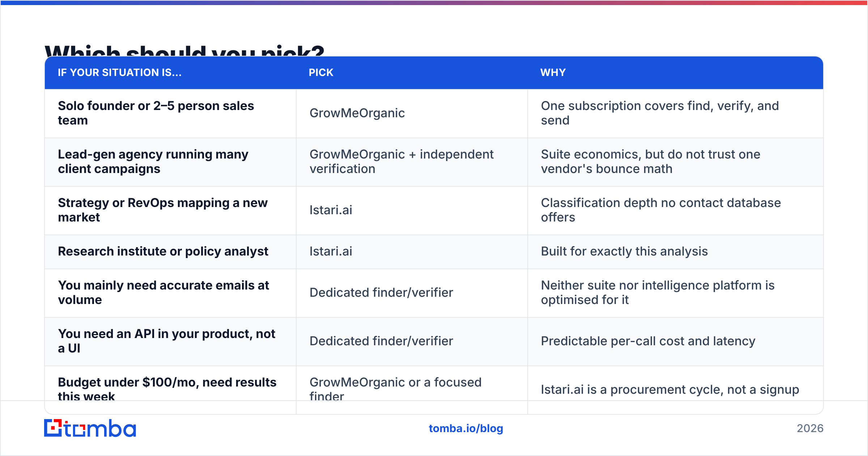Click "Dedicated finder/verifier" in accurate emails row
Screen dimensions: 868x456
click(x=381, y=292)
